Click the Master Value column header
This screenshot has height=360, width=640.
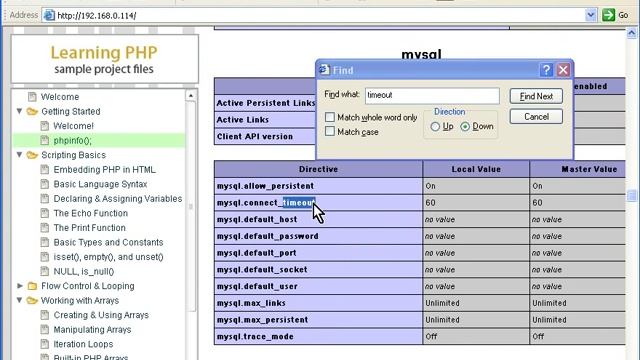[578, 169]
